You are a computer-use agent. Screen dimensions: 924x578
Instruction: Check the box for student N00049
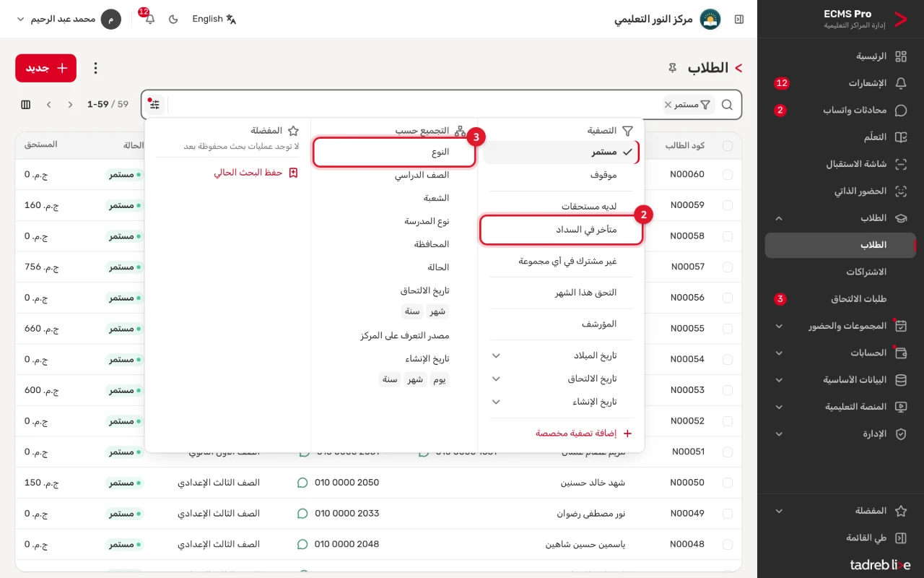(x=727, y=514)
